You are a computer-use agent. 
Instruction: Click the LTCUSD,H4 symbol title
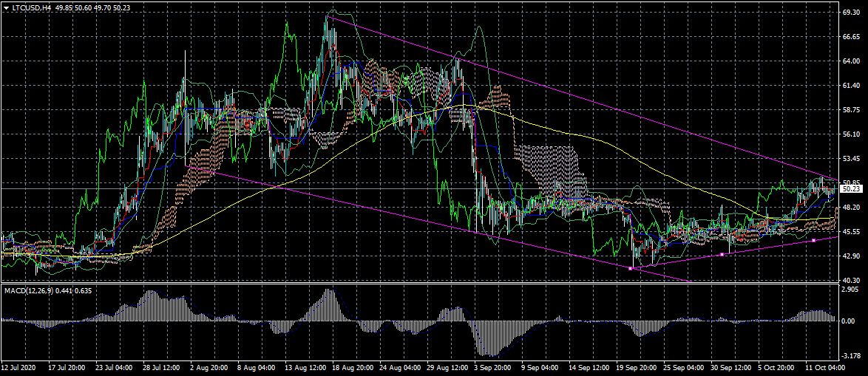(32, 7)
